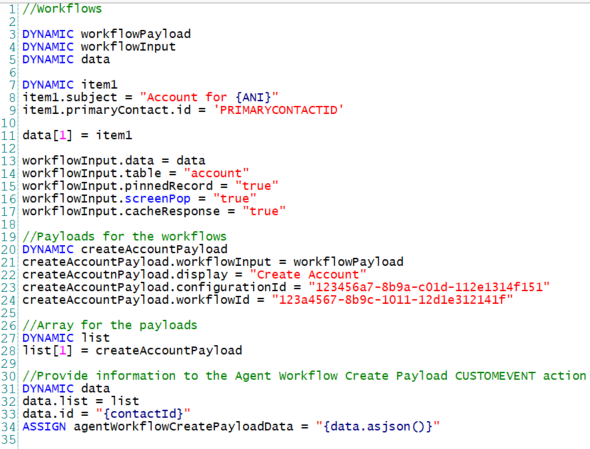Click line number 10 in the gutter
Image resolution: width=590 pixels, height=449 pixels.
click(x=8, y=123)
